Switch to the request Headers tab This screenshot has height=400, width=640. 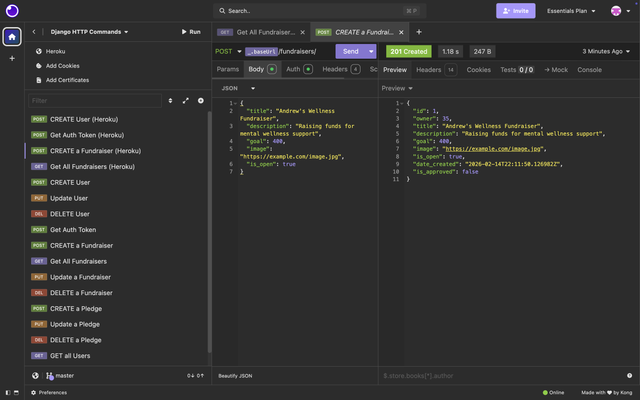pyautogui.click(x=341, y=69)
